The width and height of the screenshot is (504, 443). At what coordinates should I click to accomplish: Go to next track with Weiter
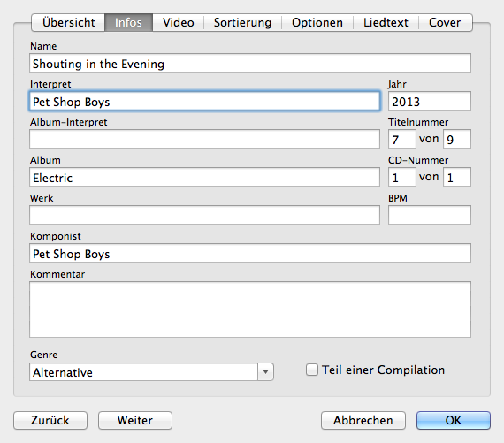(135, 420)
